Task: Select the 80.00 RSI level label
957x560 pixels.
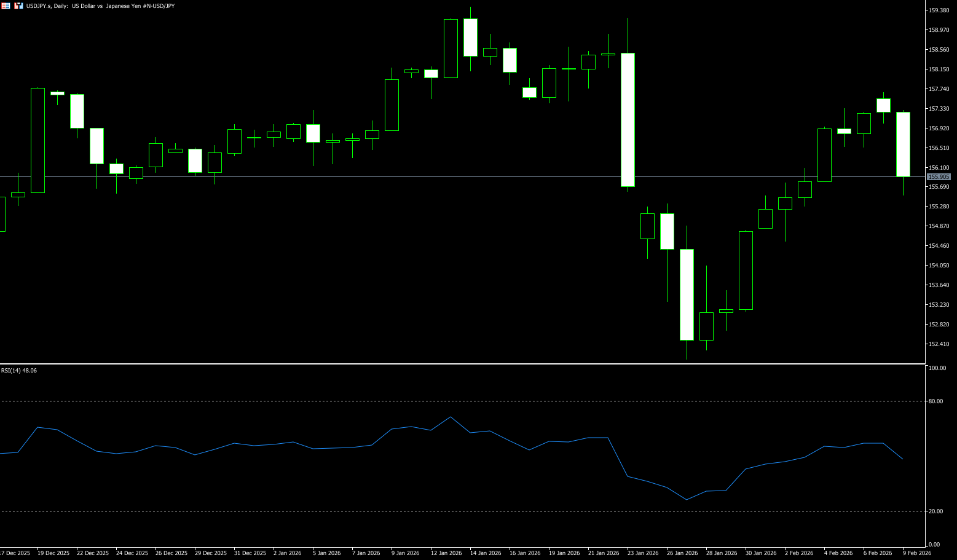Action: click(935, 401)
